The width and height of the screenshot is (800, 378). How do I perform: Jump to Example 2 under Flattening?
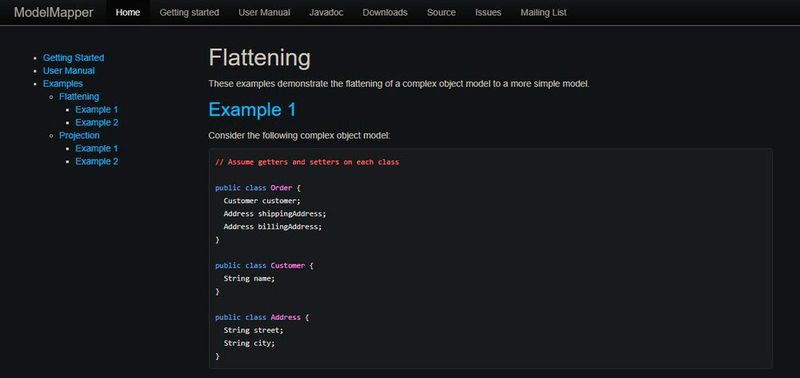tap(97, 122)
